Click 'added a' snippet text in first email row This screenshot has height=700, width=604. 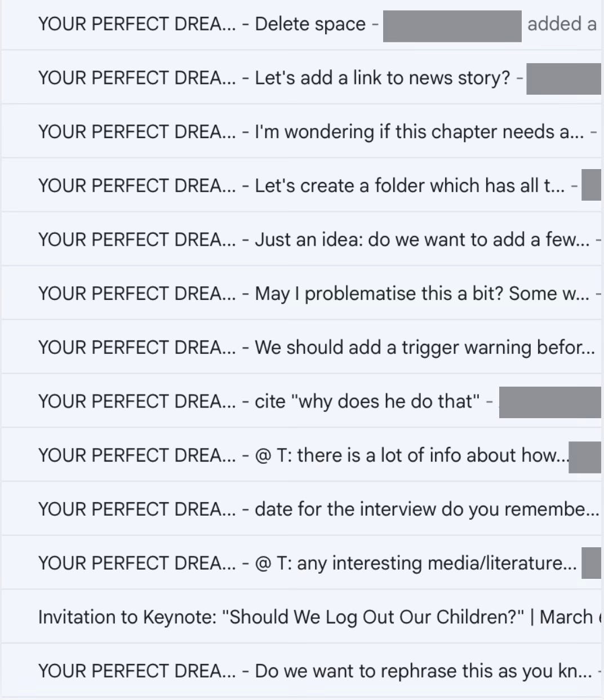coord(562,24)
